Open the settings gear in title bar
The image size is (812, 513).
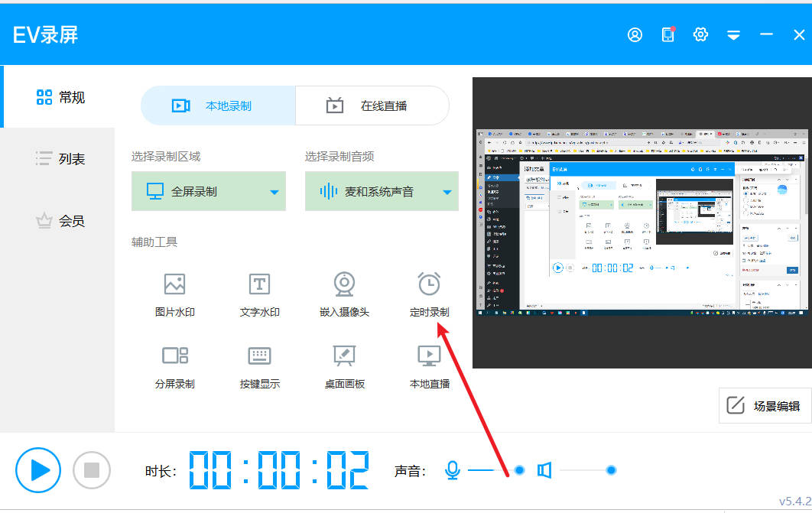700,34
